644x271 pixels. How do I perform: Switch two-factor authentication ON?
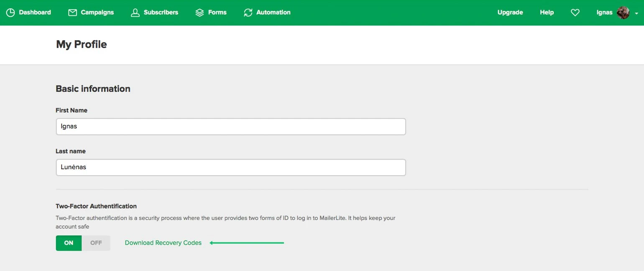point(69,243)
